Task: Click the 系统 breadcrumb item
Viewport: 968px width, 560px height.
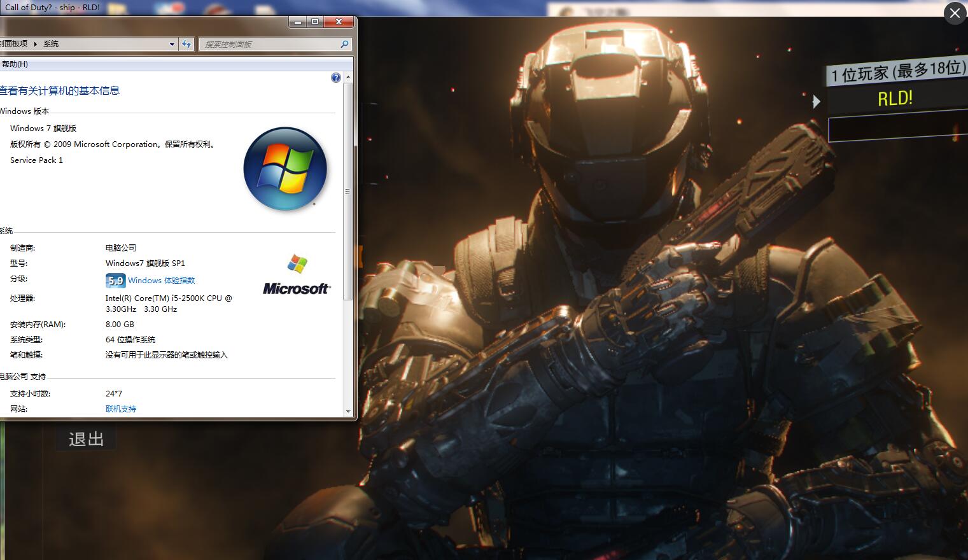Action: 51,44
